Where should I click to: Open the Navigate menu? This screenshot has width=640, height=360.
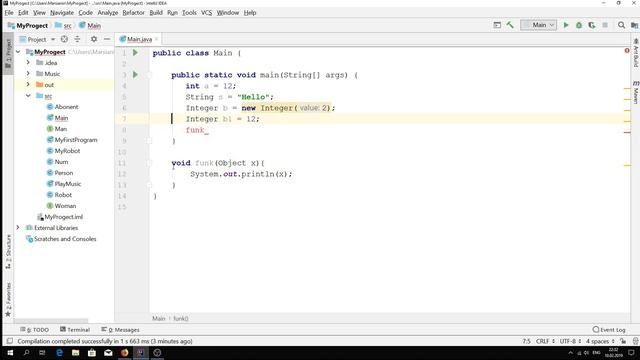pos(62,13)
